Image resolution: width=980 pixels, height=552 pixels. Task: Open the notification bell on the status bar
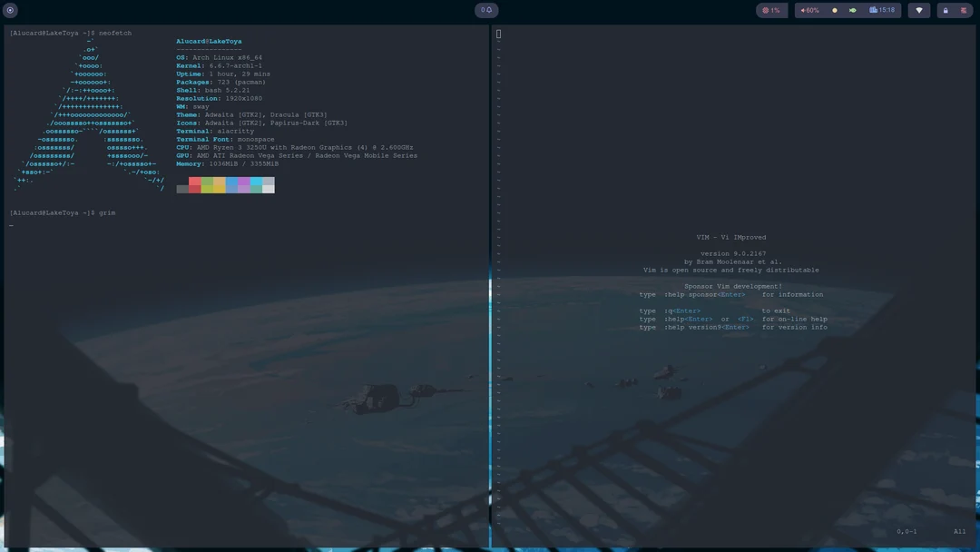click(489, 9)
